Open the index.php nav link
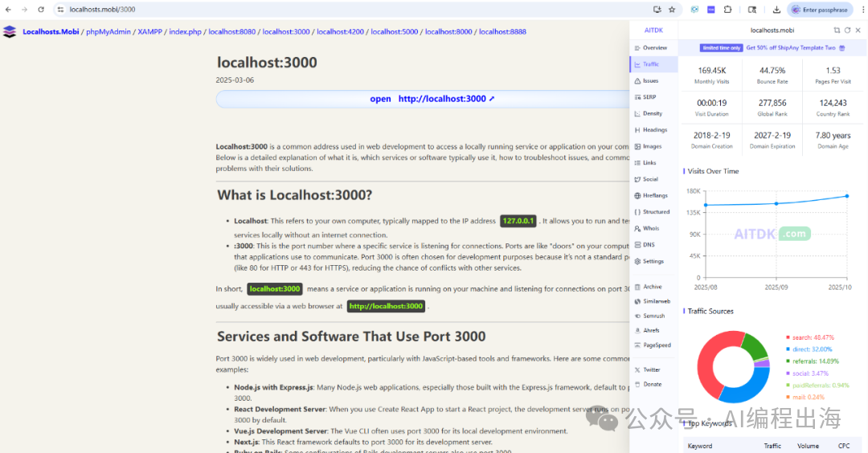Screen dimensions: 868x453 [186, 31]
